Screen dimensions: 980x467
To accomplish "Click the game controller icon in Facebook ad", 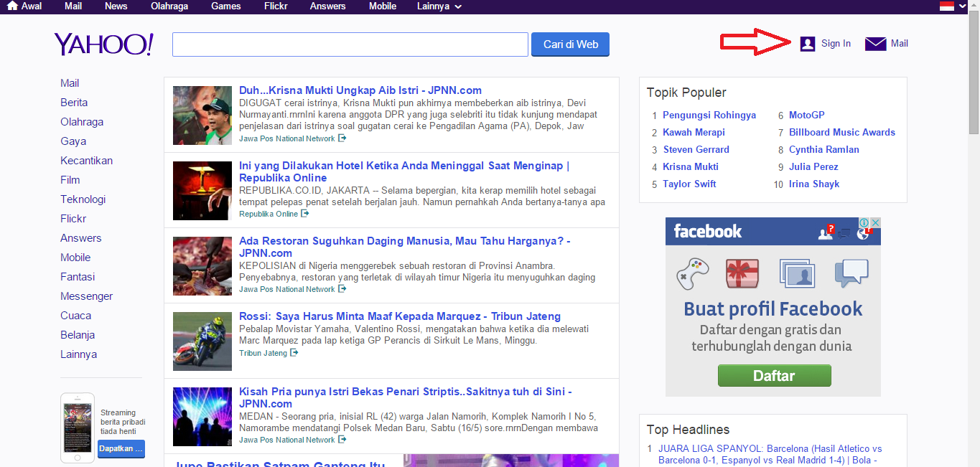I will pyautogui.click(x=692, y=273).
